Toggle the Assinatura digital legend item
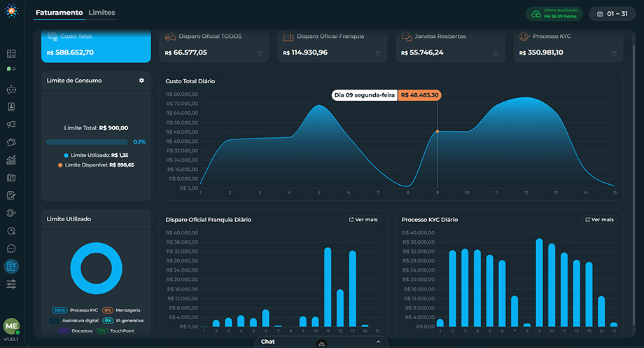Screen dimensions: 644x348 click(x=74, y=321)
